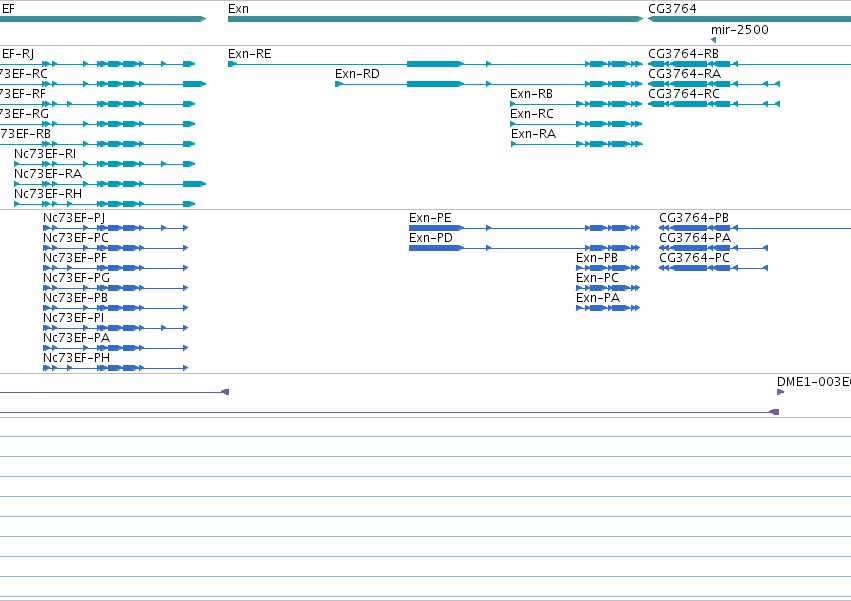Select the Nc73EF-PG protein label
851x601 pixels.
click(x=76, y=279)
